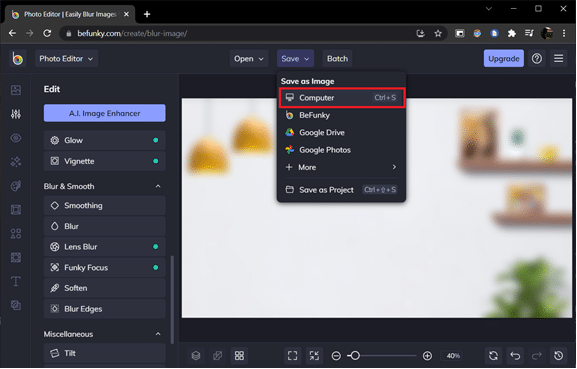The image size is (577, 369).
Task: Open the Chrome three-dot menu
Action: tap(564, 33)
